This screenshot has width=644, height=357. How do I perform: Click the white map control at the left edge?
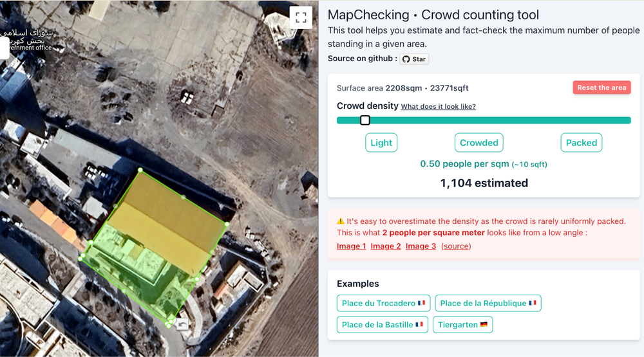4,48
